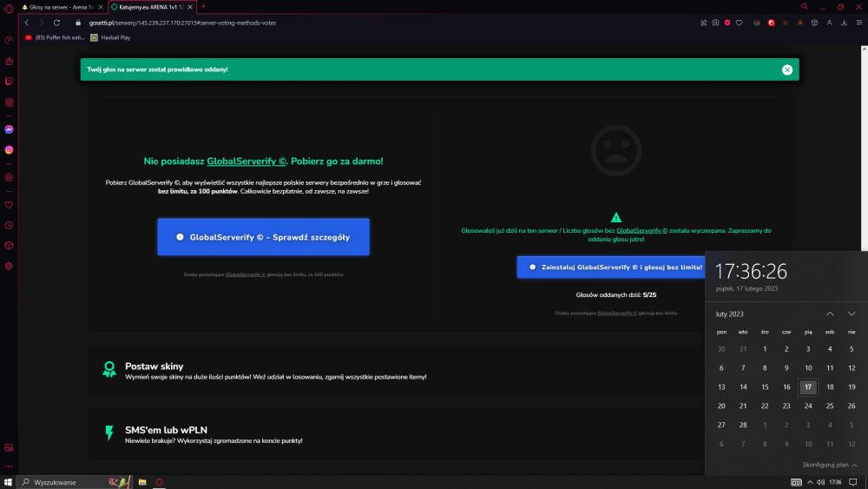The height and width of the screenshot is (489, 868).
Task: Click the taskbar clock 17:36
Action: (x=835, y=482)
